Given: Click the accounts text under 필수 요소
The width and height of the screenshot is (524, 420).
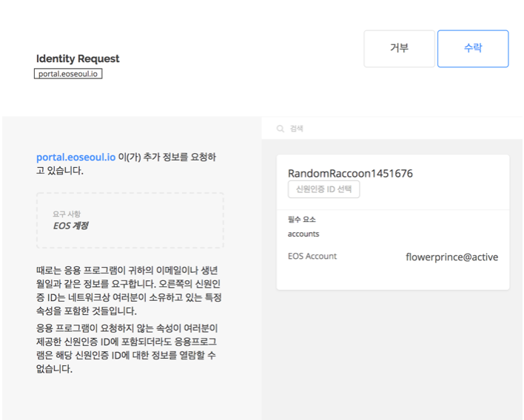Looking at the screenshot, I should pyautogui.click(x=303, y=234).
